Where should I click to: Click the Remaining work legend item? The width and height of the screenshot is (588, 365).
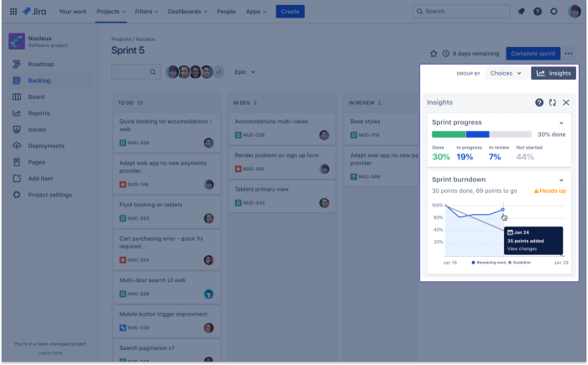click(x=489, y=263)
